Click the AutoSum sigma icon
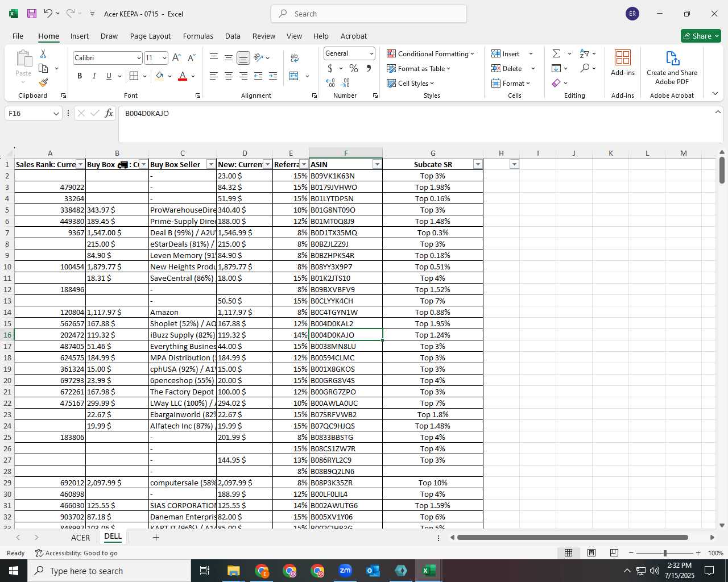 556,53
